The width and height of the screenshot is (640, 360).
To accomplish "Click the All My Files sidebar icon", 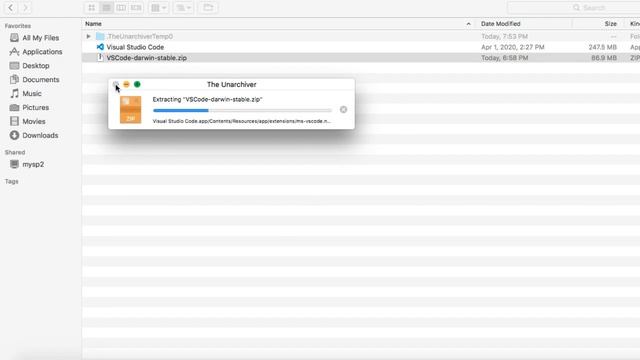I will (14, 38).
